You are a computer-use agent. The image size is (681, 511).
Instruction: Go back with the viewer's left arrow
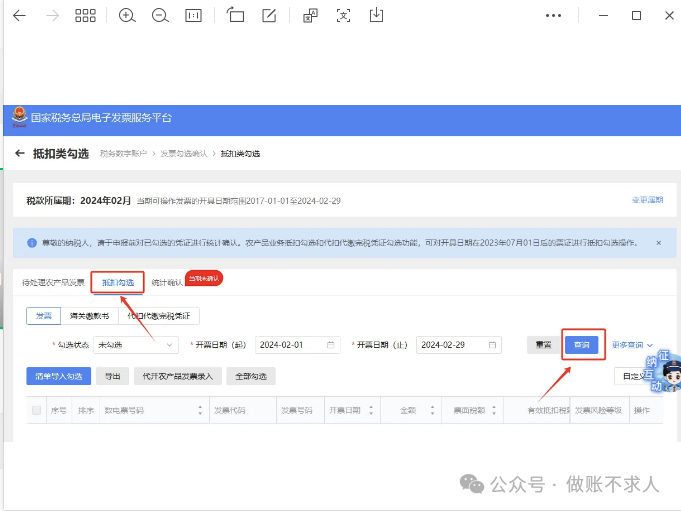19,16
